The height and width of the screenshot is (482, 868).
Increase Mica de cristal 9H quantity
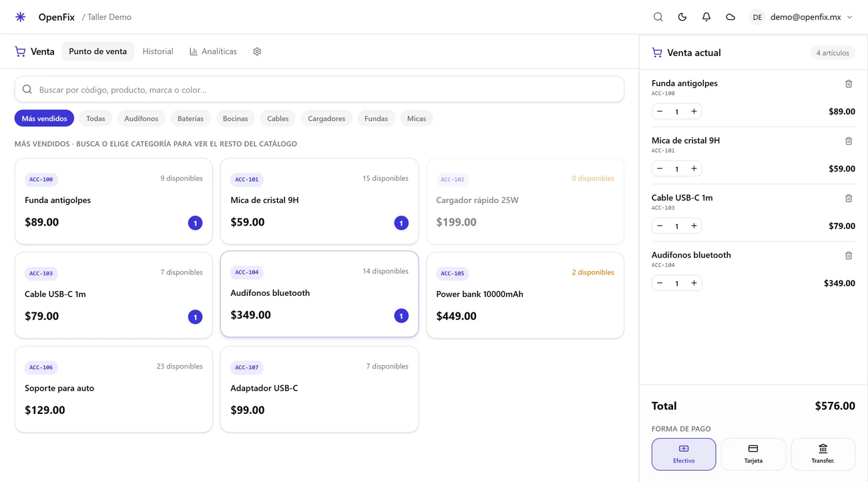(694, 169)
